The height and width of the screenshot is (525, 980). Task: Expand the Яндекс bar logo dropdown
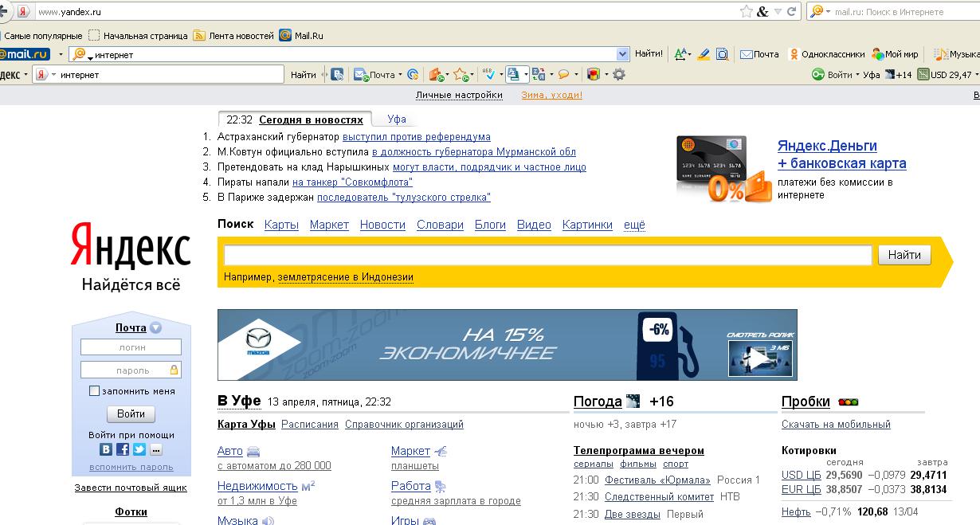coord(25,75)
